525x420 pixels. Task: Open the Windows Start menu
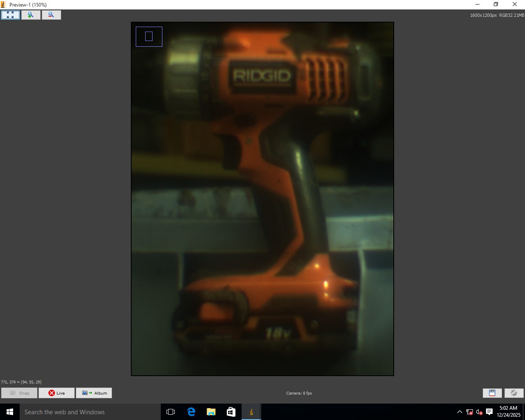(10, 412)
